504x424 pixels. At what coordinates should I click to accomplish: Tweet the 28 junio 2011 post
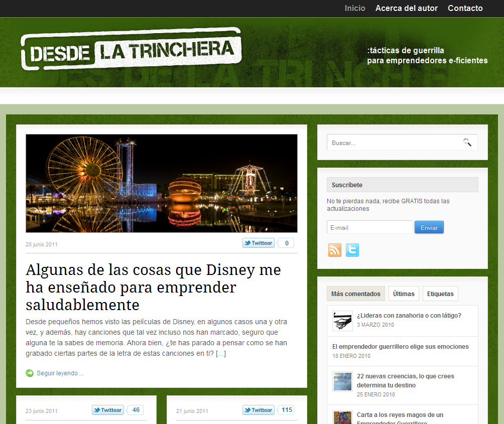pos(259,243)
